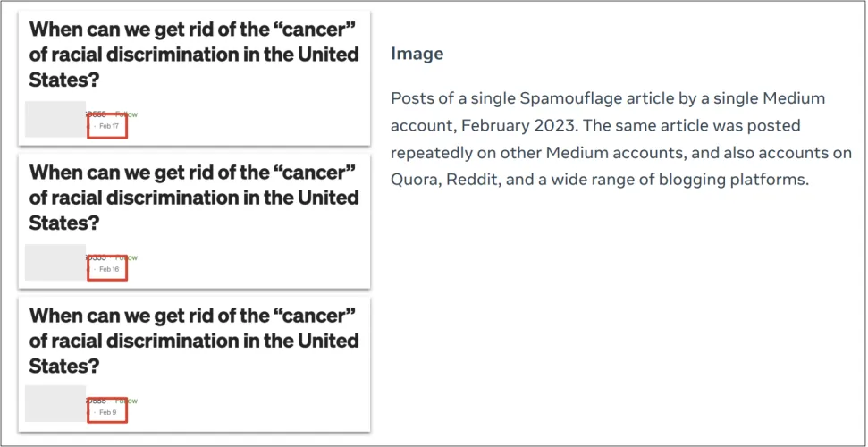Viewport: 868px width, 447px height.
Task: Click the "Image" heading
Action: click(x=417, y=54)
